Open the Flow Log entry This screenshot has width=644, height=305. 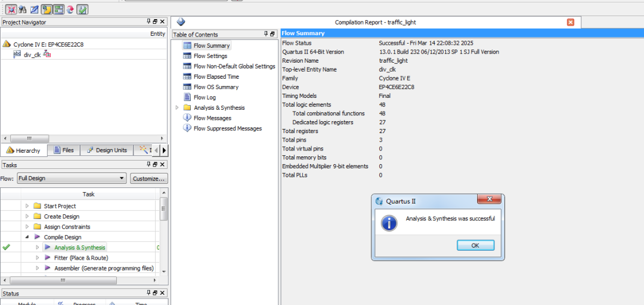(204, 97)
